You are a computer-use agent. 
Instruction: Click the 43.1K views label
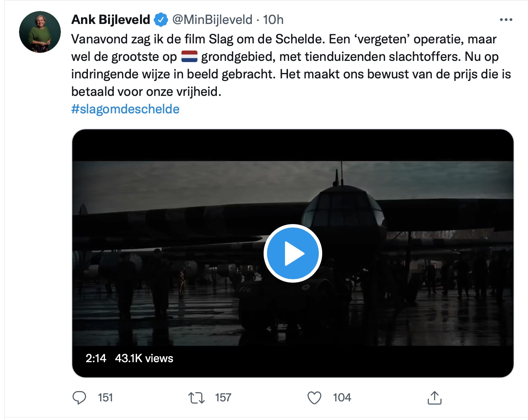(144, 358)
